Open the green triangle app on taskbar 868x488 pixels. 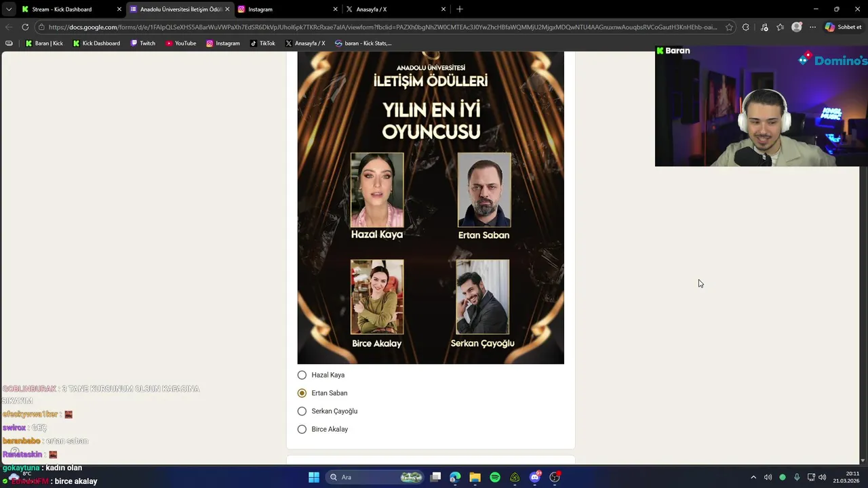tap(515, 477)
